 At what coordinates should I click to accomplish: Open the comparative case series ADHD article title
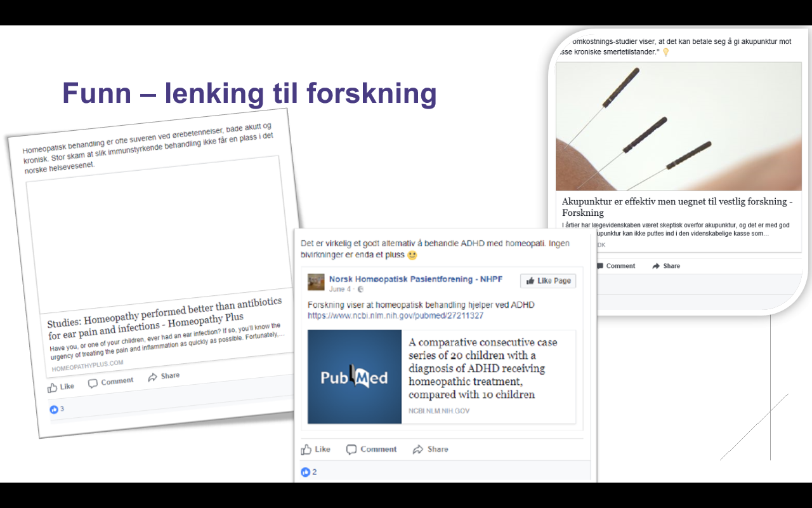(483, 368)
